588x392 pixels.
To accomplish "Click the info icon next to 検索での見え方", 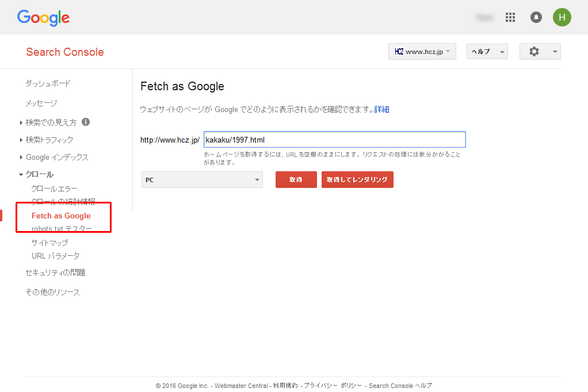I will [86, 122].
